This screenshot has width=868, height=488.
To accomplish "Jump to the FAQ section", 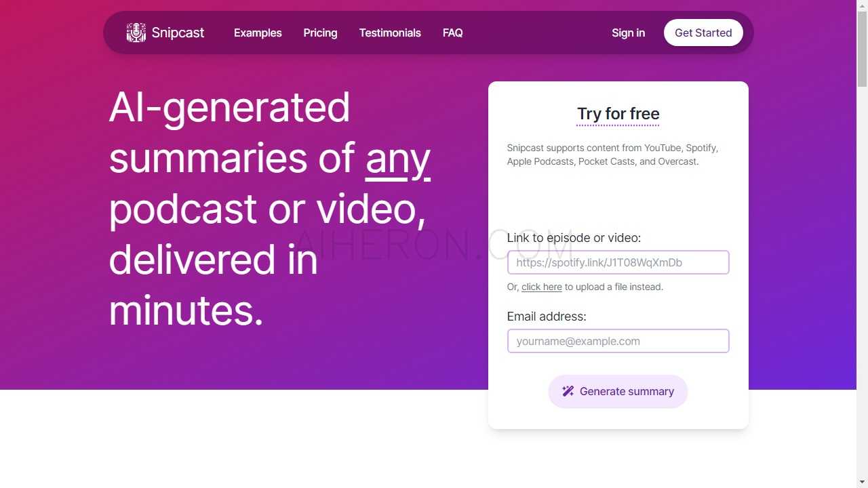I will (453, 33).
